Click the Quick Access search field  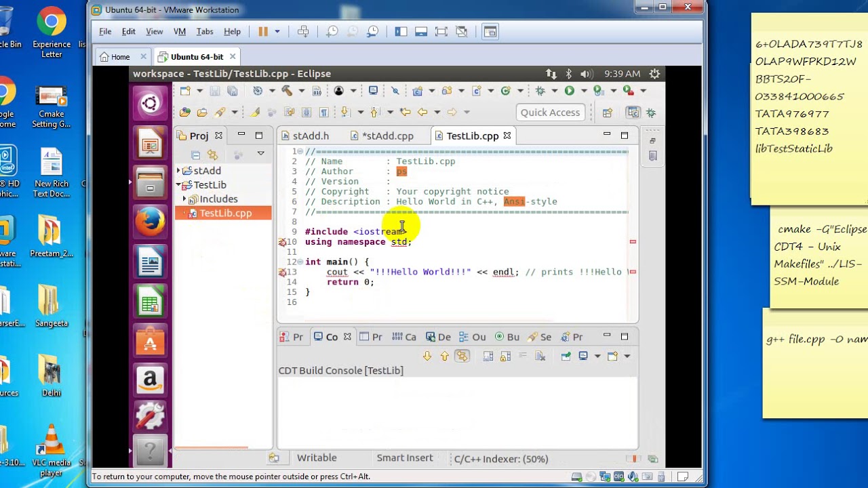[550, 113]
